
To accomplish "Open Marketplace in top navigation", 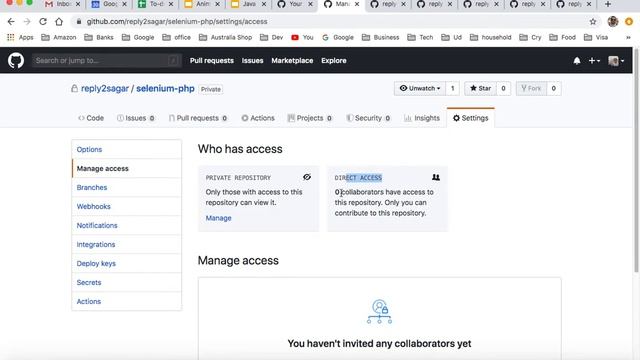I will tap(292, 60).
